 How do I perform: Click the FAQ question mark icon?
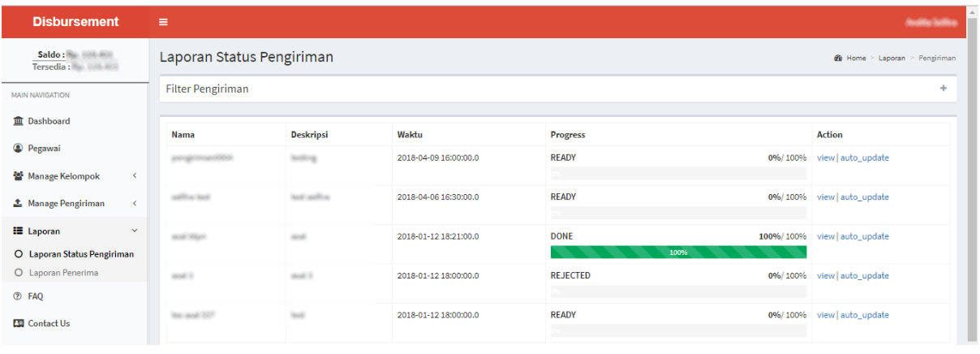point(17,296)
